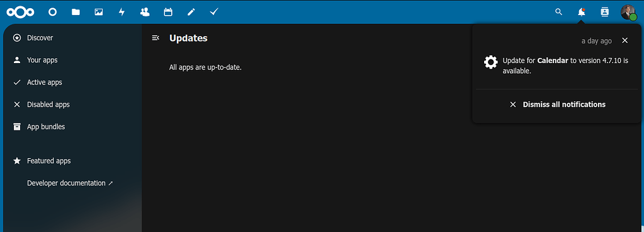
Task: Dismiss all notifications
Action: (x=558, y=105)
